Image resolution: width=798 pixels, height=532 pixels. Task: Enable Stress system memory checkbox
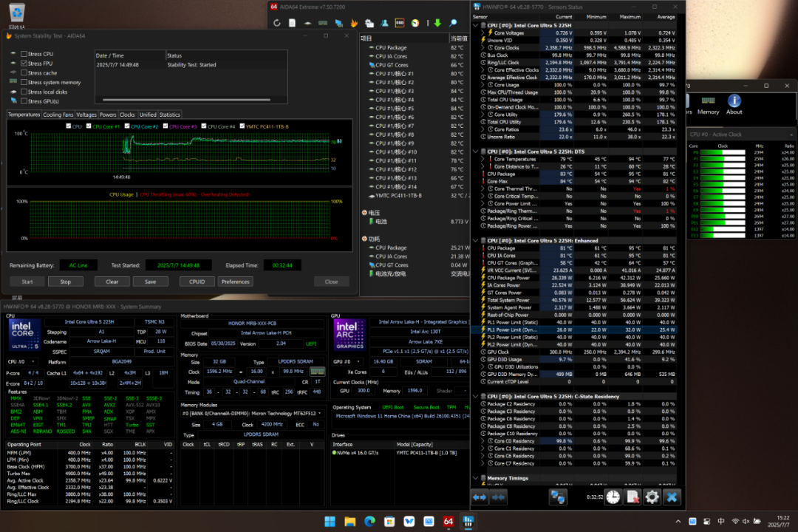(x=24, y=83)
